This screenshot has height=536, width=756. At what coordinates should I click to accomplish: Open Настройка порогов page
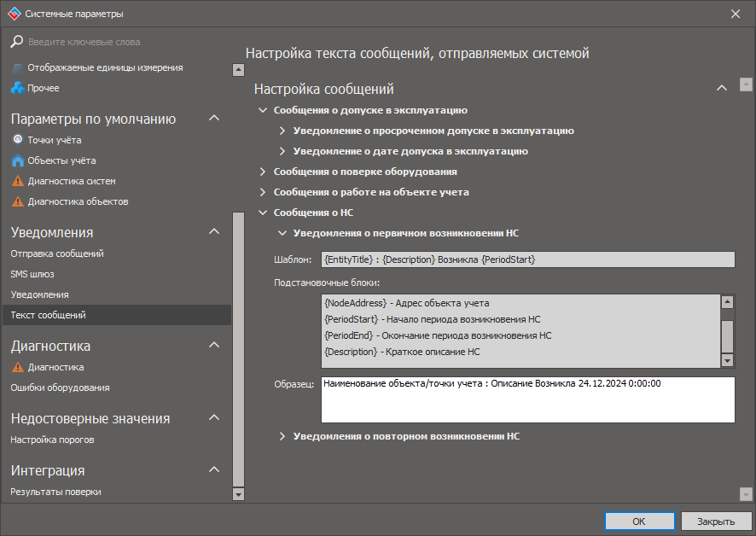52,440
